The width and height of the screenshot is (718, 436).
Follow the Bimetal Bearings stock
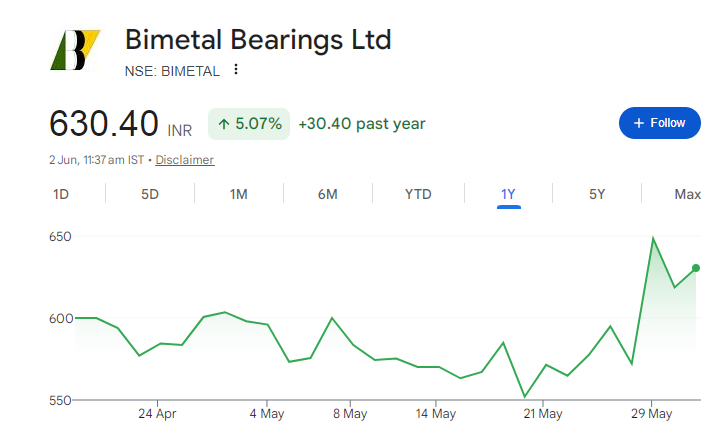(x=659, y=123)
